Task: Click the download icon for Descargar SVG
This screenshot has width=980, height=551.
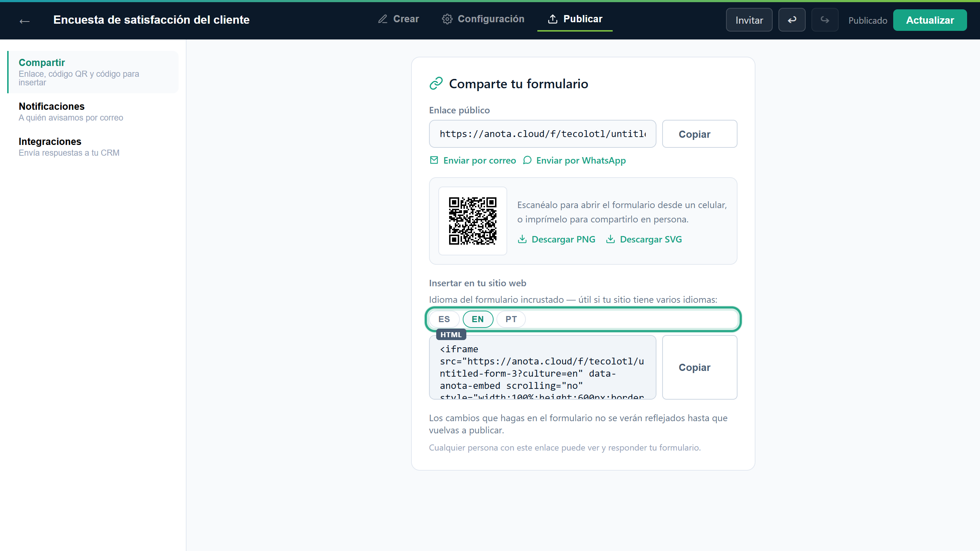Action: [610, 239]
